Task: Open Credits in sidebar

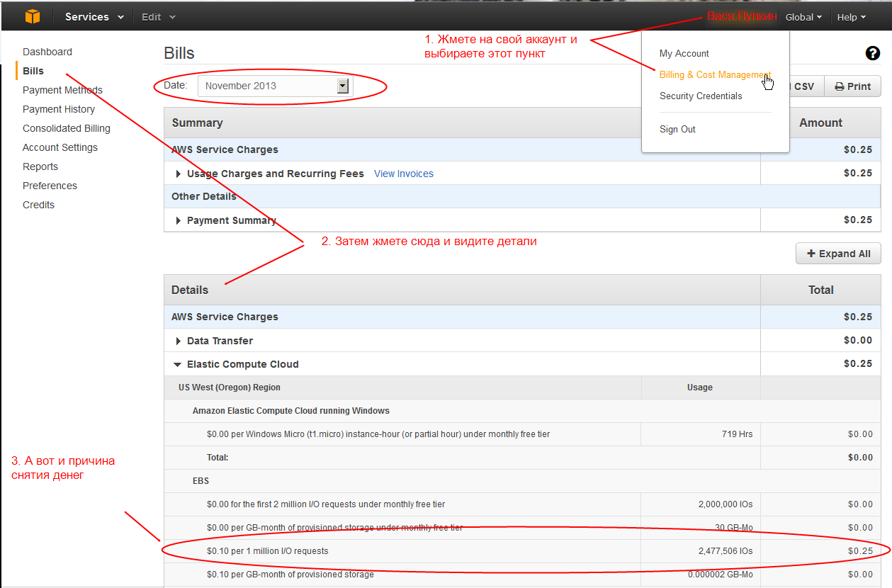Action: point(38,205)
